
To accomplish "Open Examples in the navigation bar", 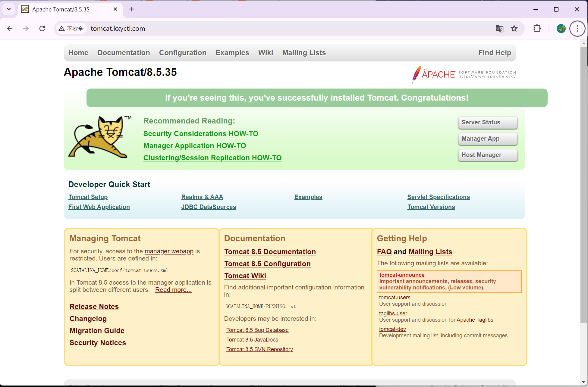I will pyautogui.click(x=232, y=53).
